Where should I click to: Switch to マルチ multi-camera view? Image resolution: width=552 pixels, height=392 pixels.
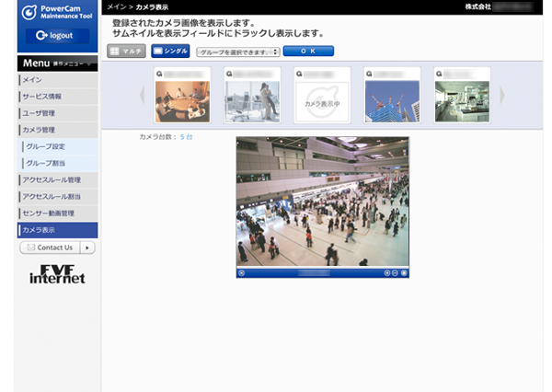coord(126,51)
